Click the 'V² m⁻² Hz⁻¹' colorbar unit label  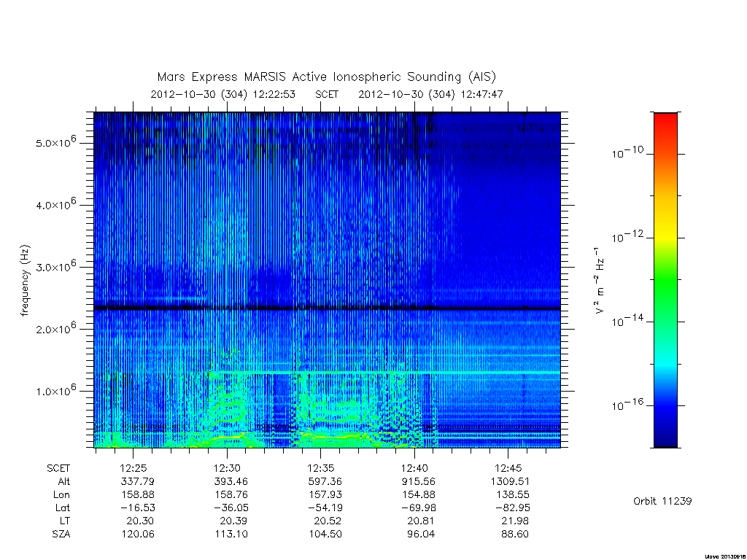point(600,281)
